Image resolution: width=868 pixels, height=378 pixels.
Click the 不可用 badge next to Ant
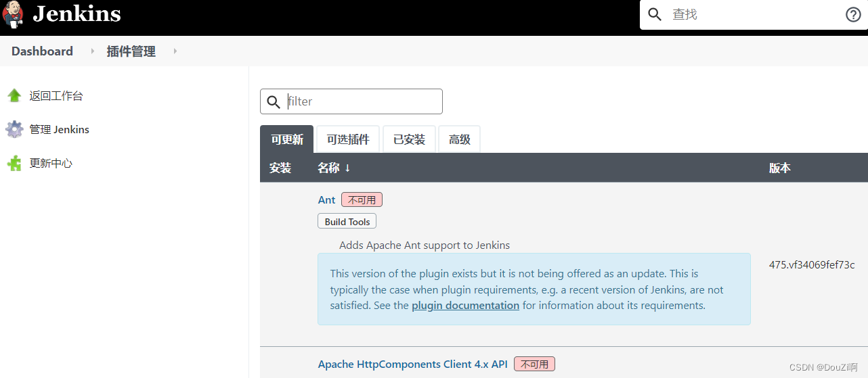[x=362, y=200]
